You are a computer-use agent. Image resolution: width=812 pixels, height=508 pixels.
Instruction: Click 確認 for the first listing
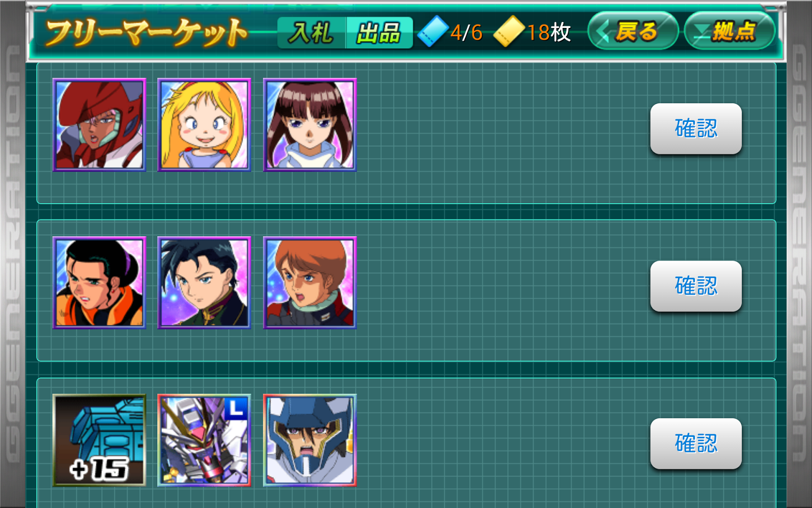[x=696, y=129]
